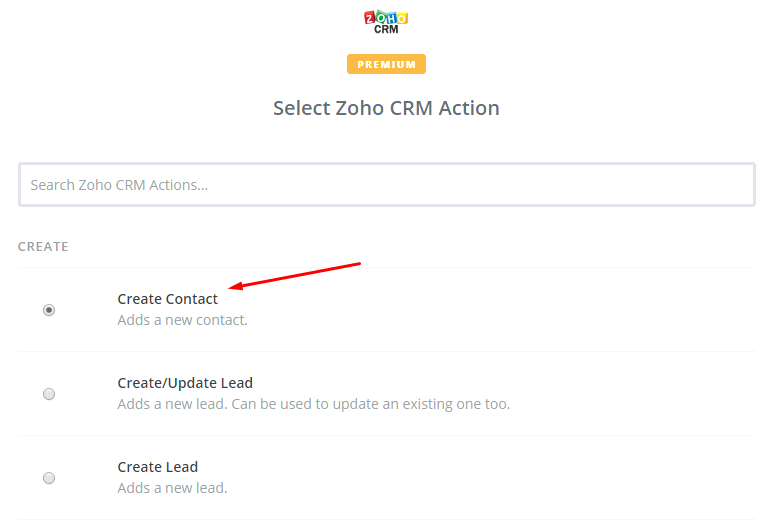Click the black CRM text under the logo
This screenshot has height=520, width=774.
(386, 29)
